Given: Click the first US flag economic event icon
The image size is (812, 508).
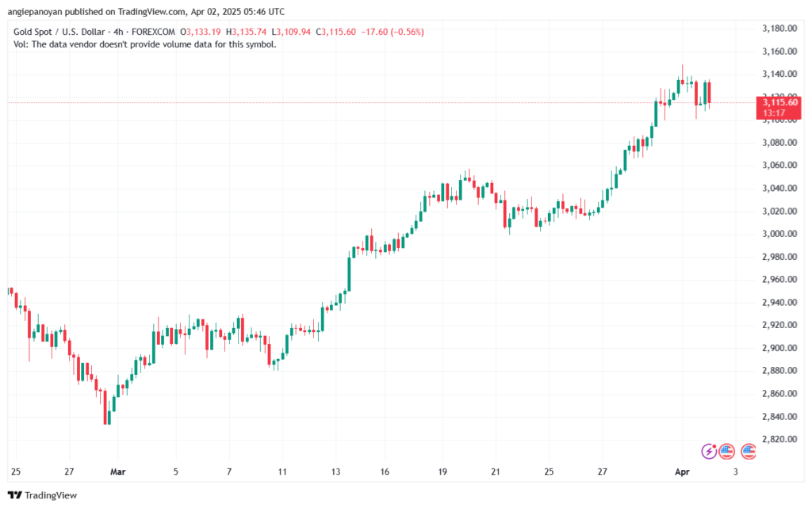Looking at the screenshot, I should 727,452.
